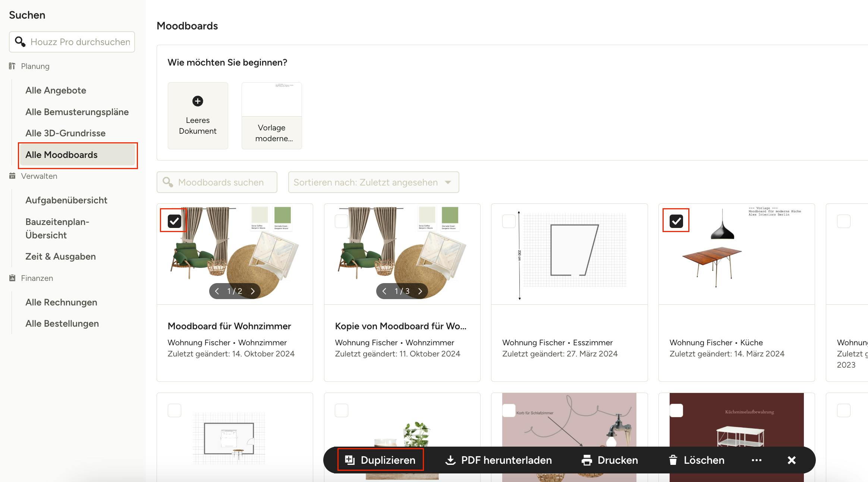Click the plus icon for Leeres Dokument
Screen dimensions: 868x482
pos(198,101)
